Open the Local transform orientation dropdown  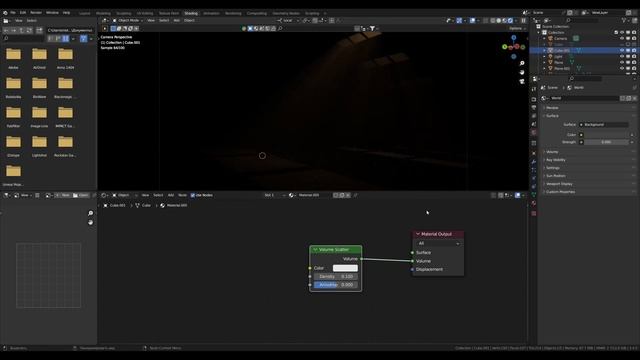point(288,20)
